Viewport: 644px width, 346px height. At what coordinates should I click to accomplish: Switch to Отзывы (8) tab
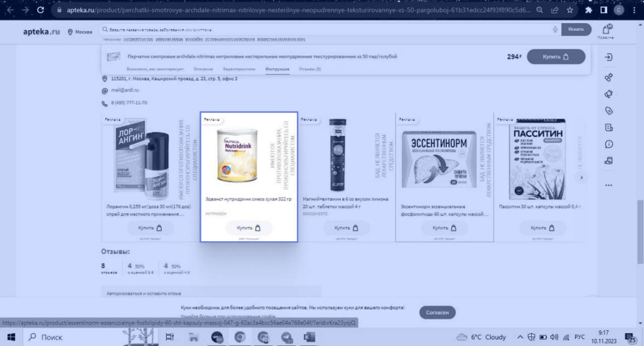click(310, 69)
